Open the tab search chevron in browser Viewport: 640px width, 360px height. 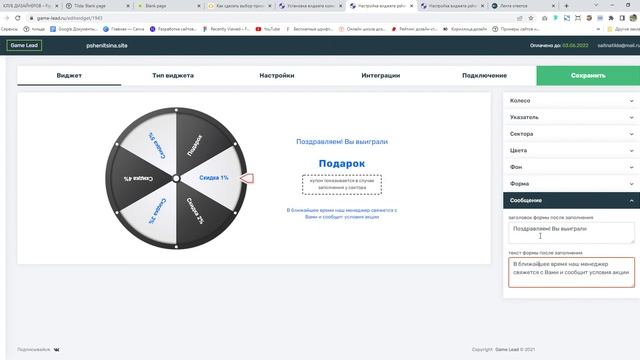[596, 5]
